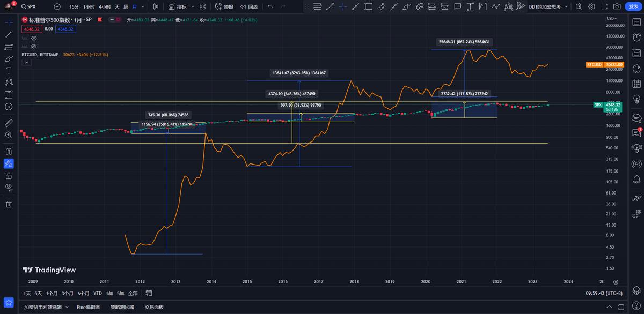Viewport: 644px width, 314px height.
Task: Click the blue 发表 publish button
Action: [x=633, y=6]
